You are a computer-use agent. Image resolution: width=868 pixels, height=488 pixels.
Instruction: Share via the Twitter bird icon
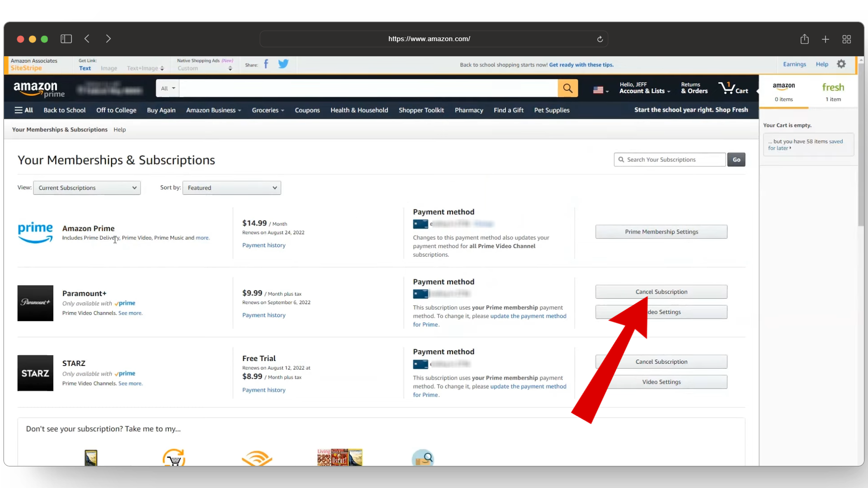click(x=283, y=64)
